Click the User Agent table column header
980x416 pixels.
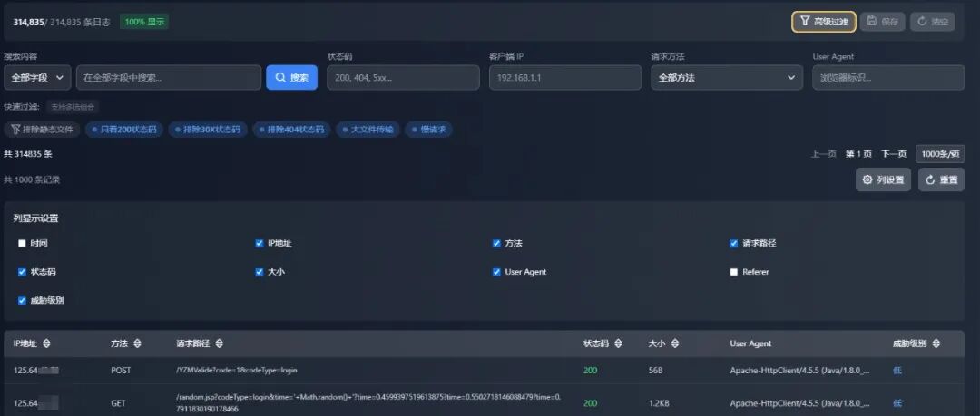(750, 343)
